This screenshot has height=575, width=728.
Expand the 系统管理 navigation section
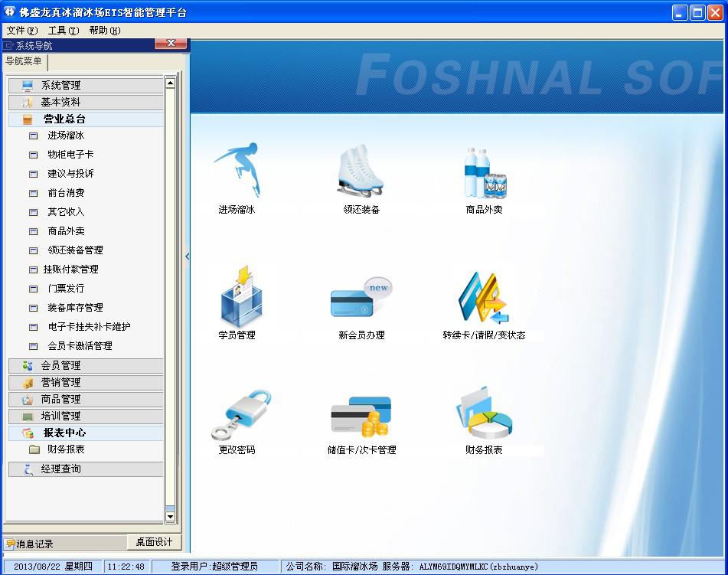pos(86,86)
